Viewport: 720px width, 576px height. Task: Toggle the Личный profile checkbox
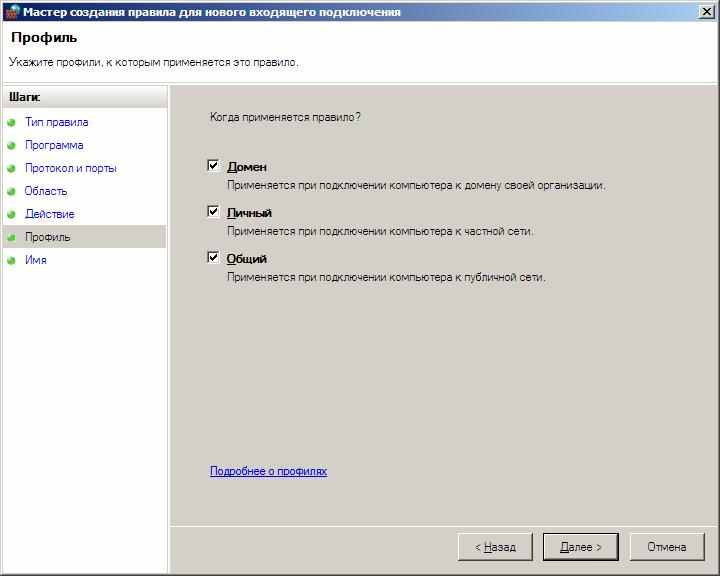[213, 211]
